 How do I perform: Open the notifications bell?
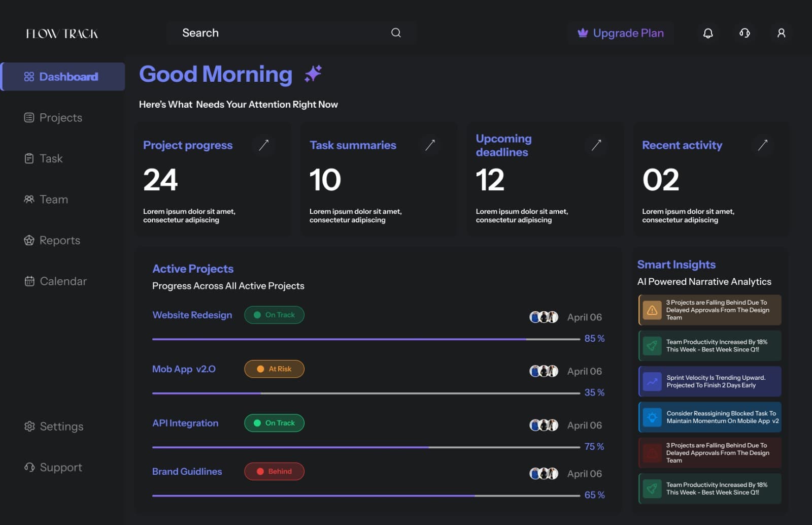(x=708, y=33)
